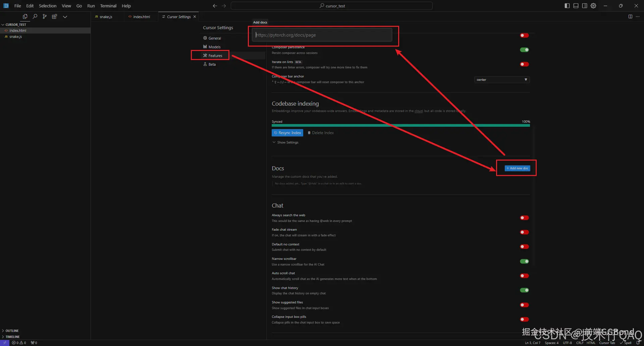Close the Cursor Settings tab

195,17
